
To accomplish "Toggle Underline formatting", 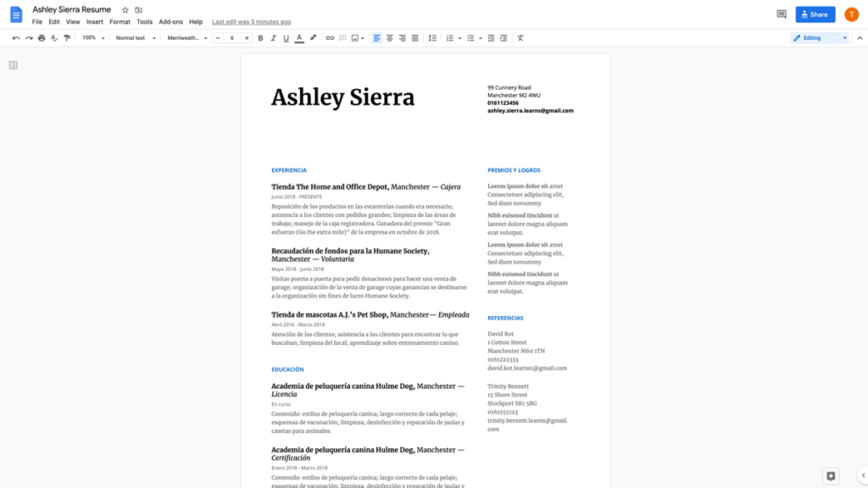I will click(286, 38).
